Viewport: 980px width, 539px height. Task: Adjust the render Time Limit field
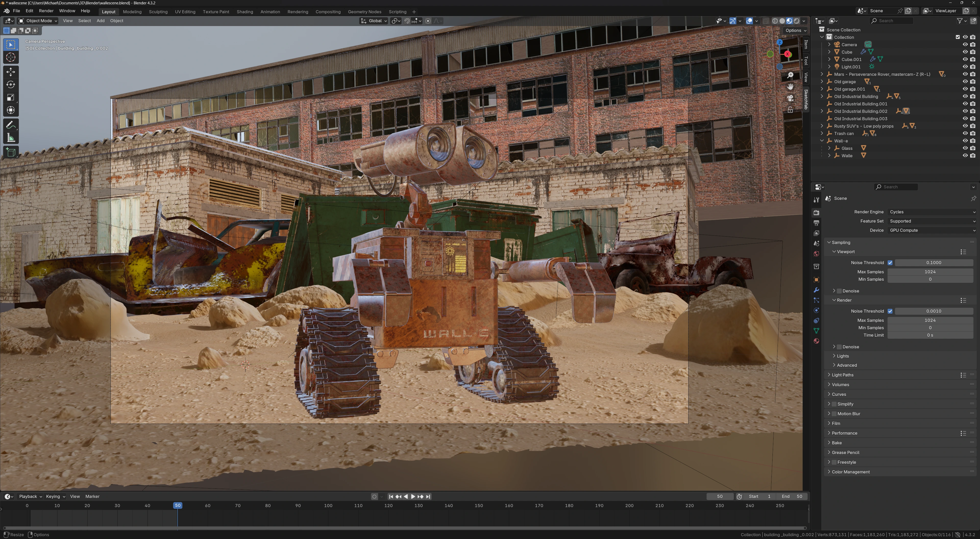pos(930,335)
